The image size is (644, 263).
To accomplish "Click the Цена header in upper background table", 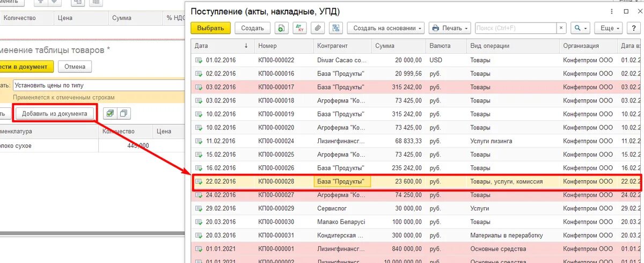I will tap(80, 18).
